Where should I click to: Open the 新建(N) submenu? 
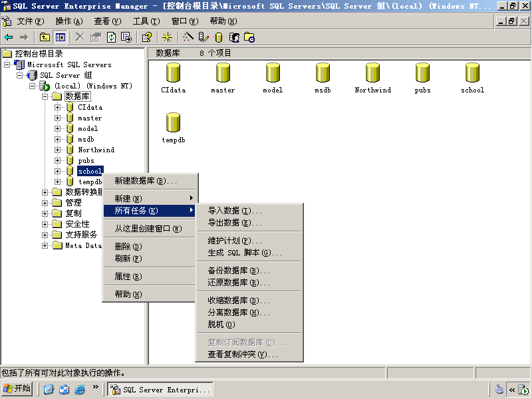pyautogui.click(x=149, y=198)
